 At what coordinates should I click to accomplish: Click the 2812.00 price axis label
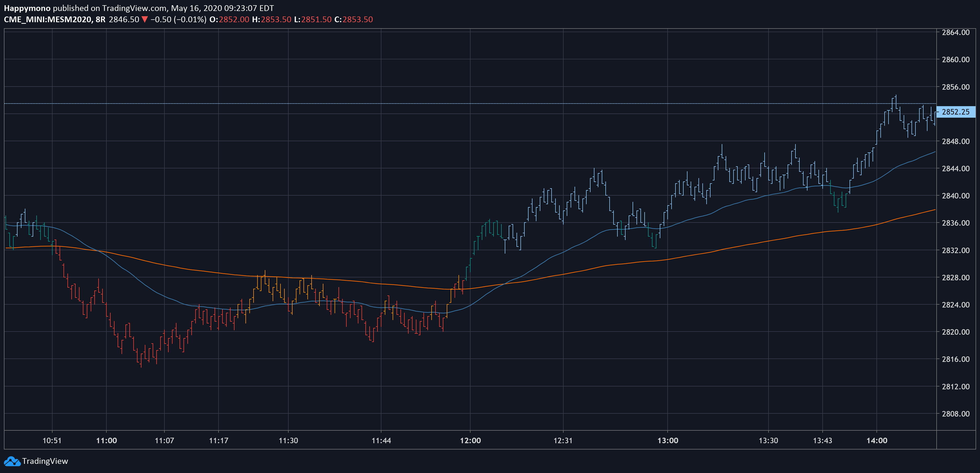click(956, 387)
